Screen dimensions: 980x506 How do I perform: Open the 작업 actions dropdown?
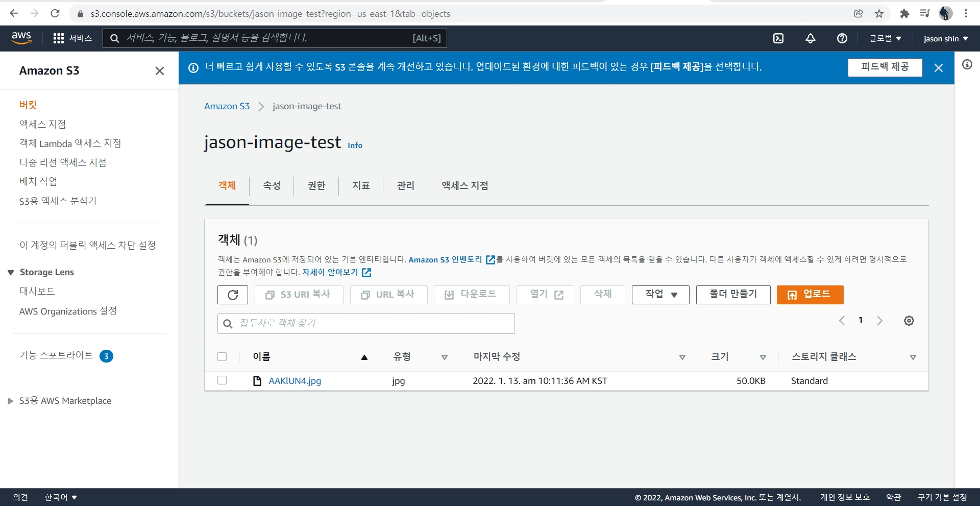660,295
